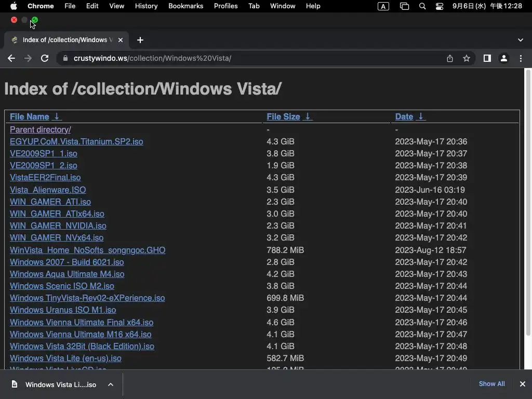Toggle the Chrome side panel
This screenshot has width=532, height=399.
pyautogui.click(x=487, y=58)
